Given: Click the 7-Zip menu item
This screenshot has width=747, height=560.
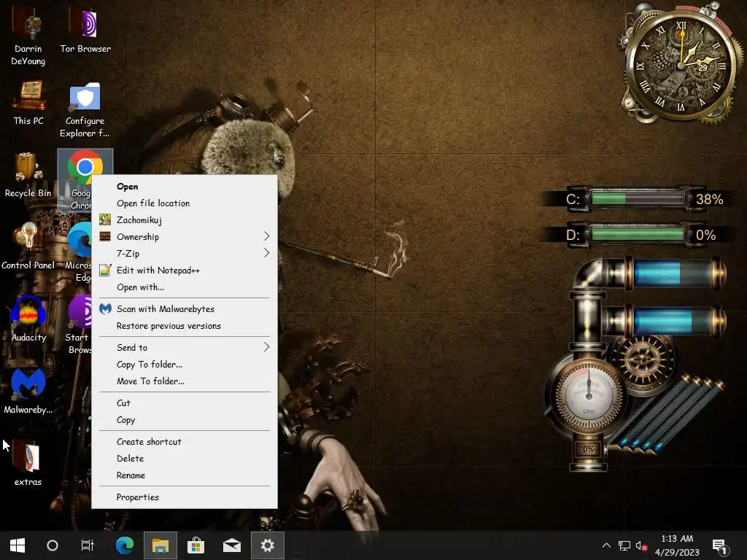Looking at the screenshot, I should click(x=185, y=253).
